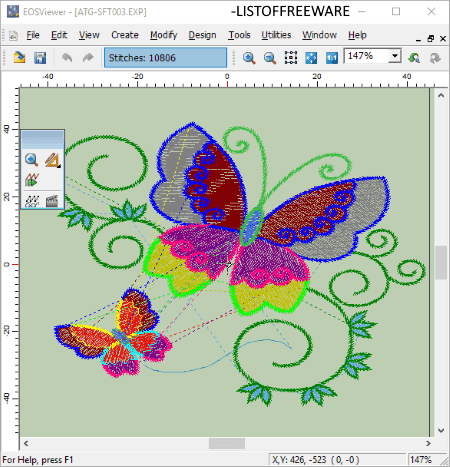Click the 'For Help, press F1' status text
The image size is (450, 467).
[x=38, y=460]
